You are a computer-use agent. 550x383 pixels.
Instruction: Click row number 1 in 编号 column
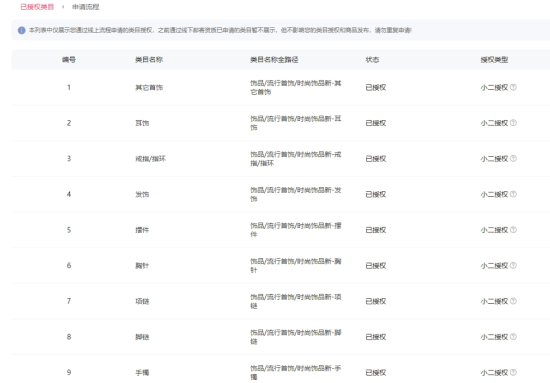click(x=69, y=87)
